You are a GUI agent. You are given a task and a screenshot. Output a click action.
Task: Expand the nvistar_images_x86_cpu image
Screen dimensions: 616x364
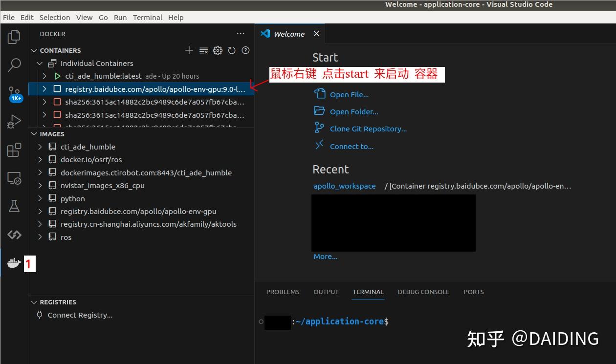[x=40, y=186]
